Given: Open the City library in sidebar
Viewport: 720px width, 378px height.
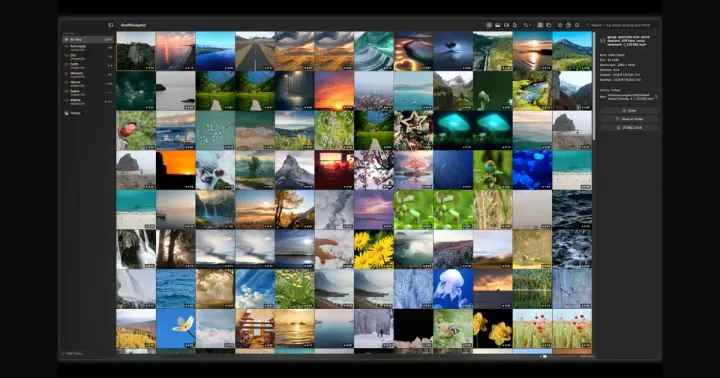Looking at the screenshot, I should 87,56.
